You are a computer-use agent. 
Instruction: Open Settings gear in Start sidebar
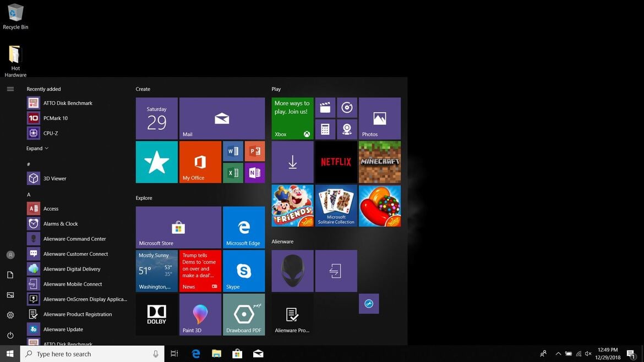pos(10,315)
